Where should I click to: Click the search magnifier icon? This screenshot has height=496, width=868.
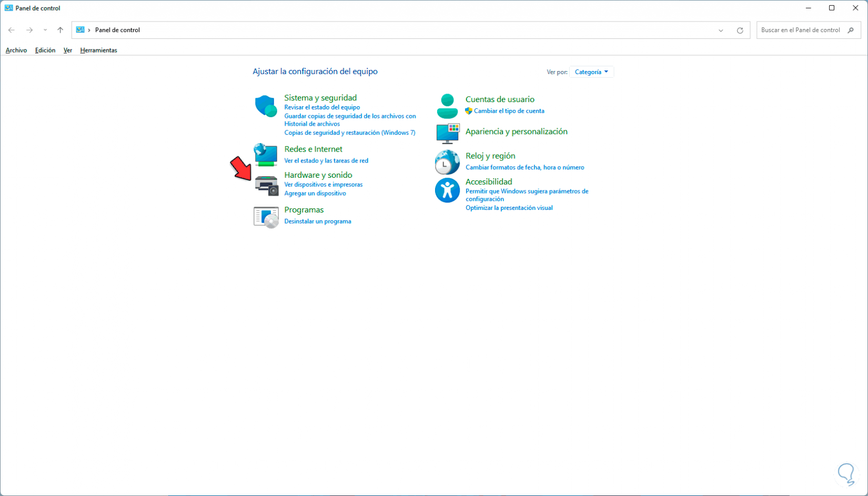click(851, 30)
